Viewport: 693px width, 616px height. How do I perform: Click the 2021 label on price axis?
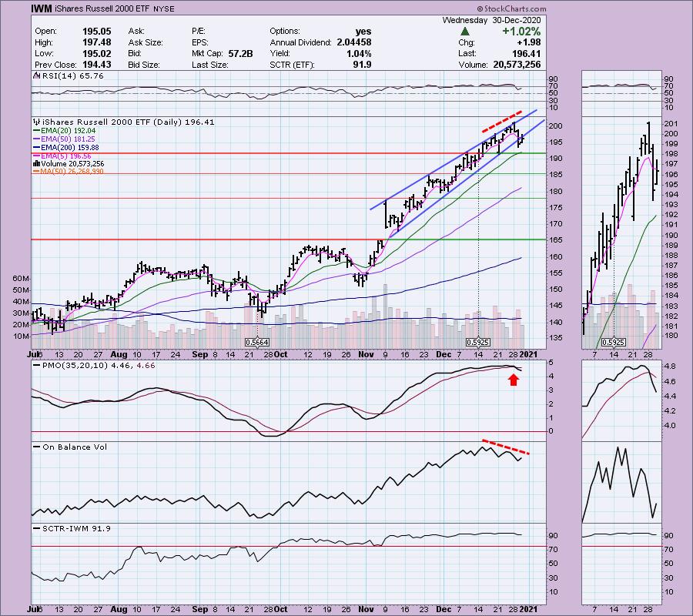tap(527, 354)
